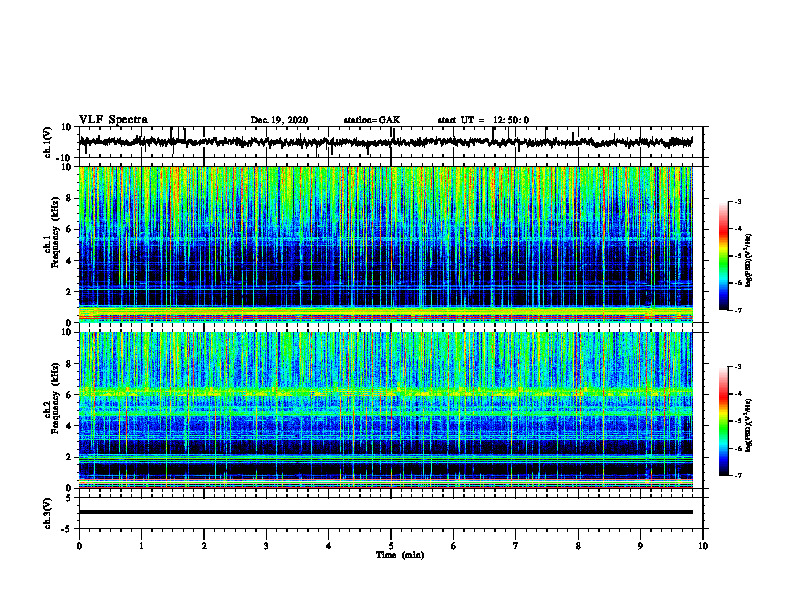Click the "2" tick on the time axis
The height and width of the screenshot is (612, 792).
204,546
